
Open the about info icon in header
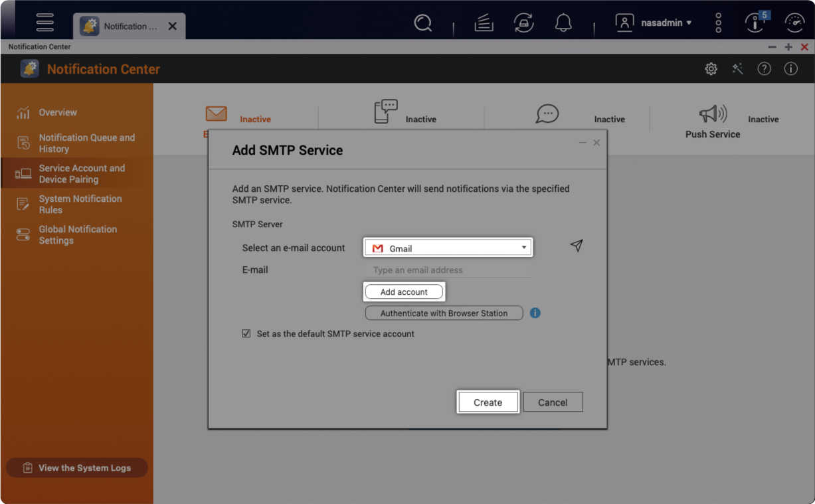[790, 69]
